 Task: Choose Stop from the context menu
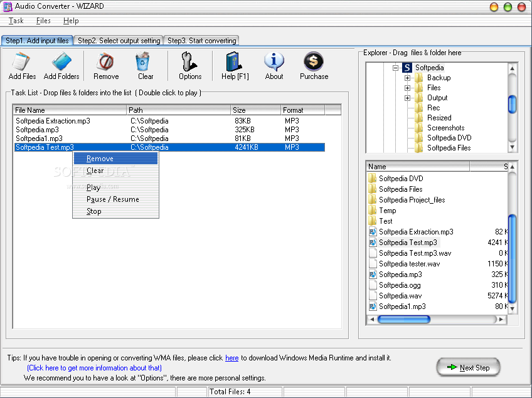[115, 211]
